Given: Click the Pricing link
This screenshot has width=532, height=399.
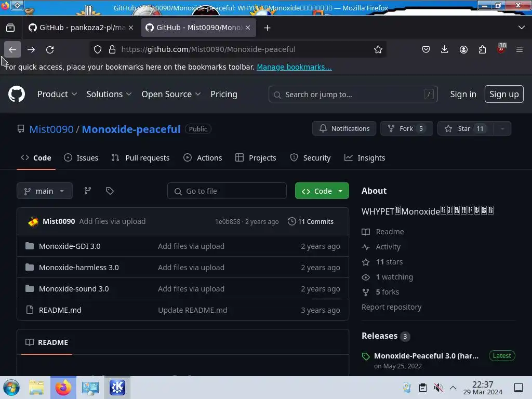Looking at the screenshot, I should 224,95.
